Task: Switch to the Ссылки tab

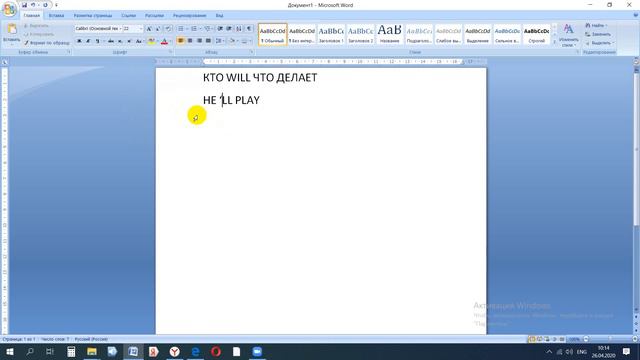Action: (128, 16)
